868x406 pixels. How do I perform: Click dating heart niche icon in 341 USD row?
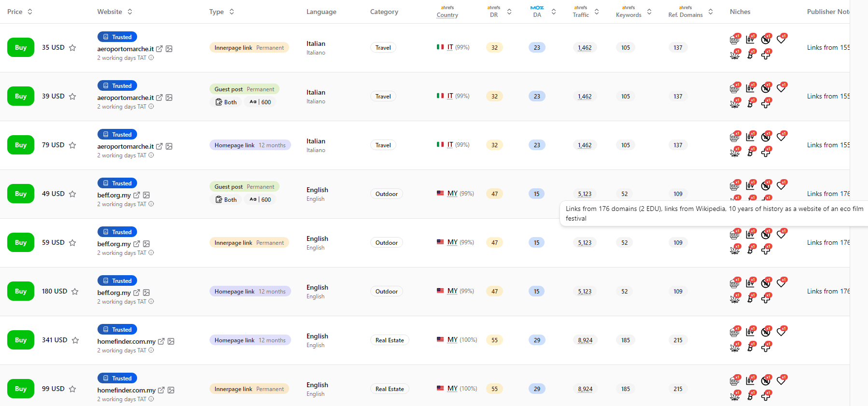click(782, 332)
